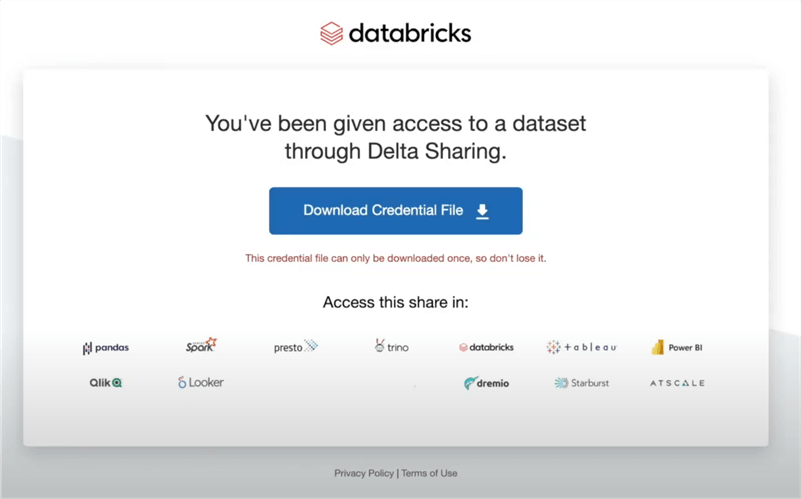Click the Presto logo
The height and width of the screenshot is (499, 801).
tap(295, 347)
